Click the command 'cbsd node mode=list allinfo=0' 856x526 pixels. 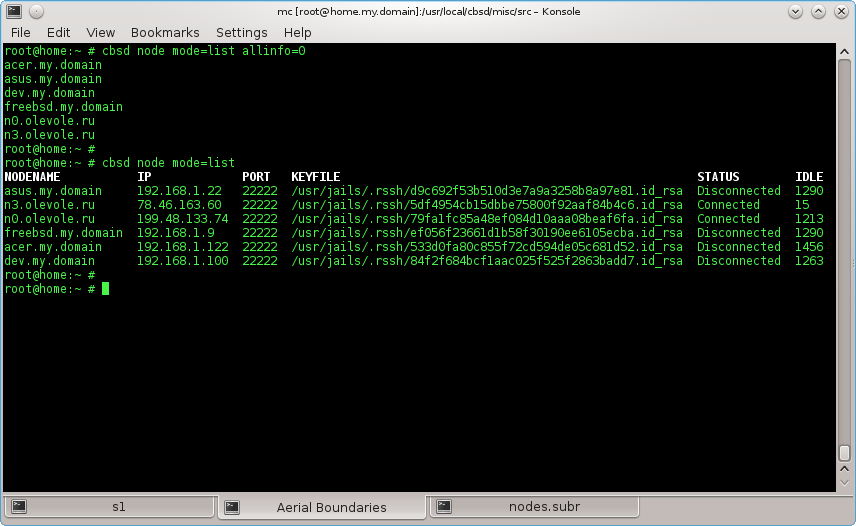pyautogui.click(x=204, y=51)
